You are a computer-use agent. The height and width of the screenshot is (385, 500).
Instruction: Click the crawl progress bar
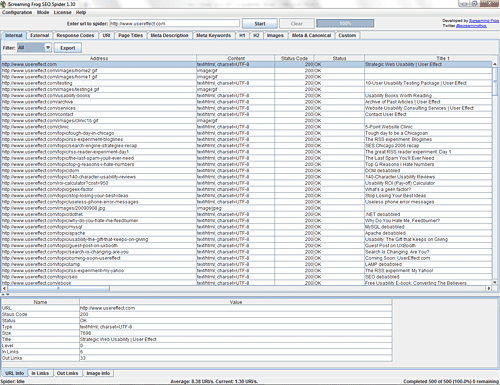345,23
